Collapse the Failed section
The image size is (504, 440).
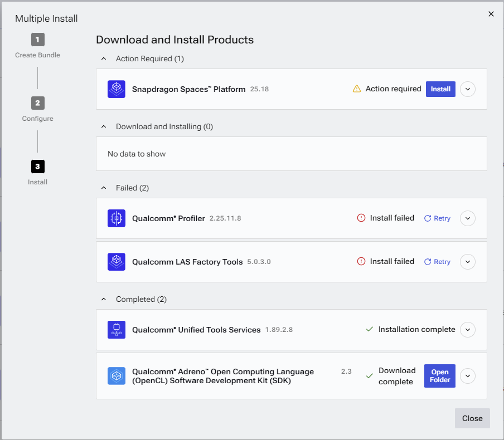104,188
